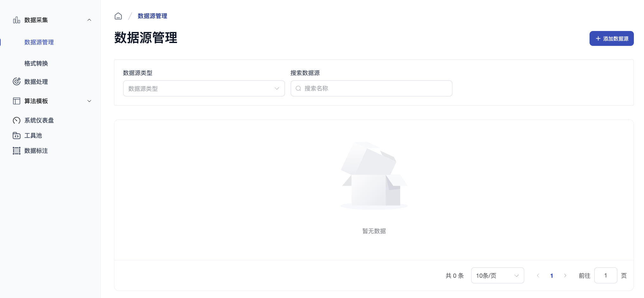644x298 pixels.
Task: Click the 算法模板 layout icon
Action: coord(16,101)
